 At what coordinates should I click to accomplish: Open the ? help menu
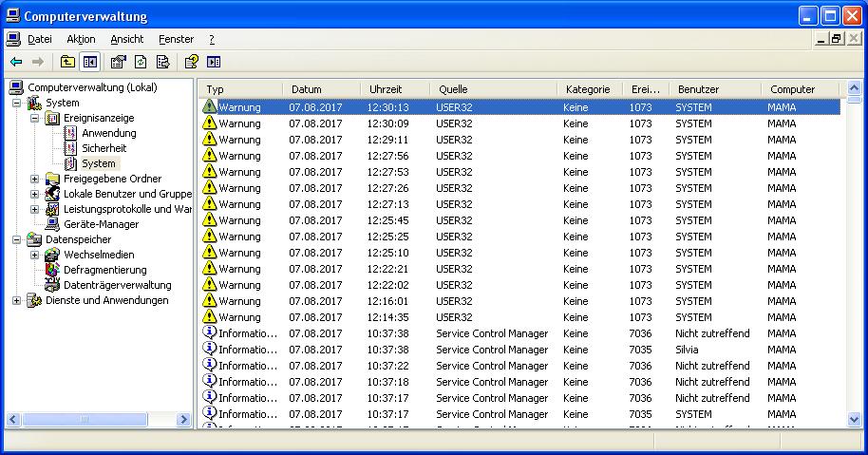(212, 39)
